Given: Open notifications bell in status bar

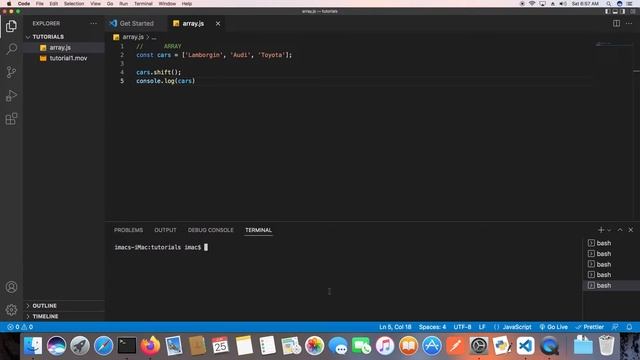Looking at the screenshot, I should point(629,327).
